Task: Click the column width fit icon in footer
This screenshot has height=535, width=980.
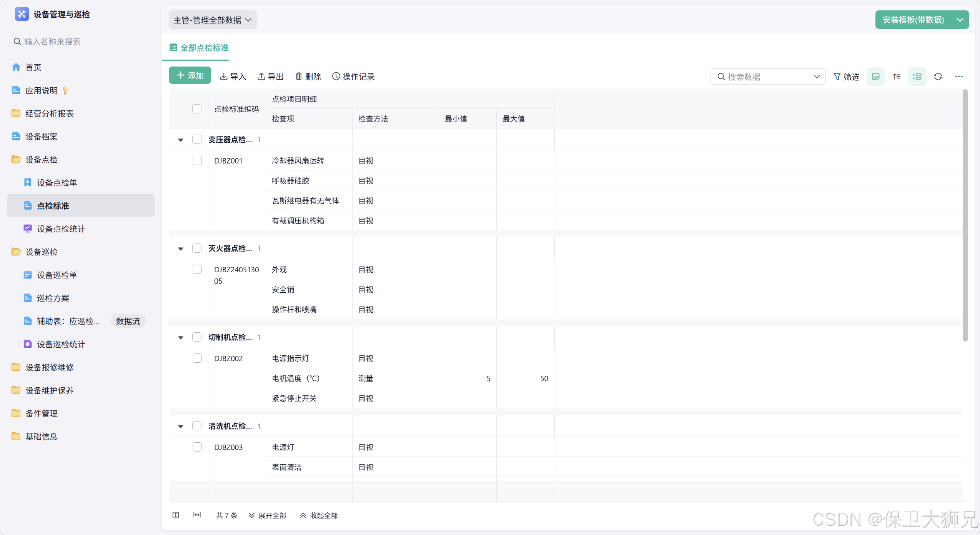Action: point(197,515)
